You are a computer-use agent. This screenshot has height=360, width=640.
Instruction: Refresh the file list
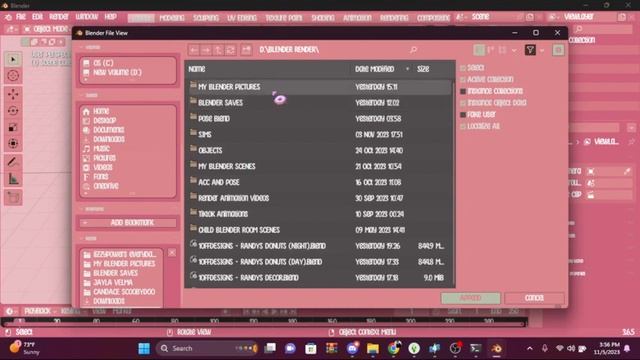coord(231,50)
